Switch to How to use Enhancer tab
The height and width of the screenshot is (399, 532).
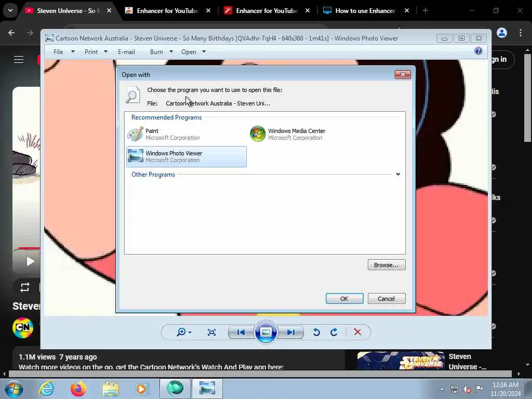click(x=366, y=10)
